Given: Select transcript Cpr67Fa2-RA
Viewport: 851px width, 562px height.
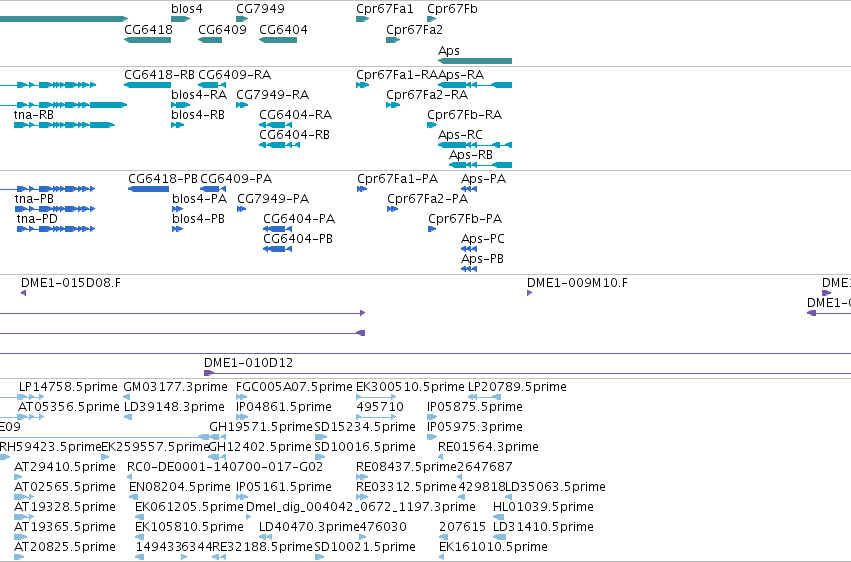Looking at the screenshot, I should pyautogui.click(x=427, y=94).
